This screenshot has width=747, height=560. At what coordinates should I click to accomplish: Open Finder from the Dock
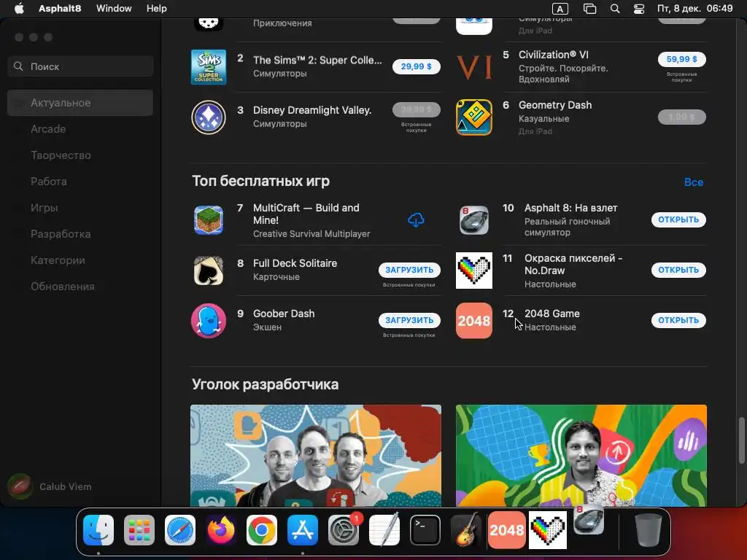(x=98, y=530)
